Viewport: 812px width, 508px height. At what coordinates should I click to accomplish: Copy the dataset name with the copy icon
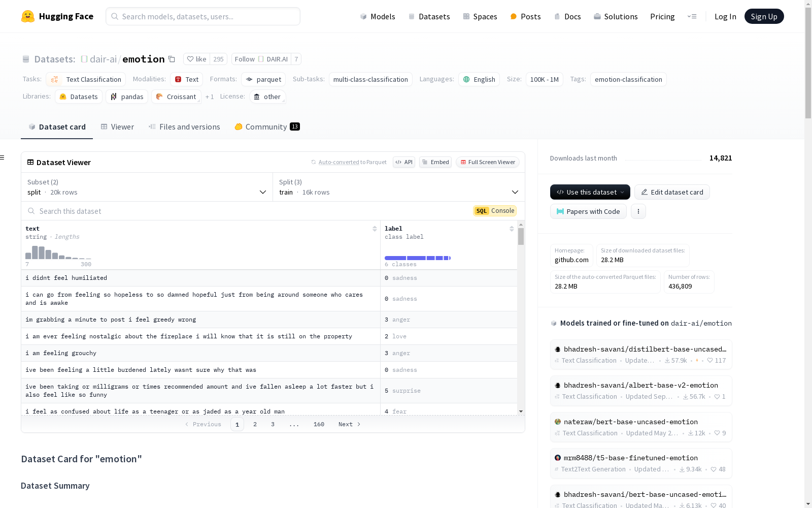(172, 59)
